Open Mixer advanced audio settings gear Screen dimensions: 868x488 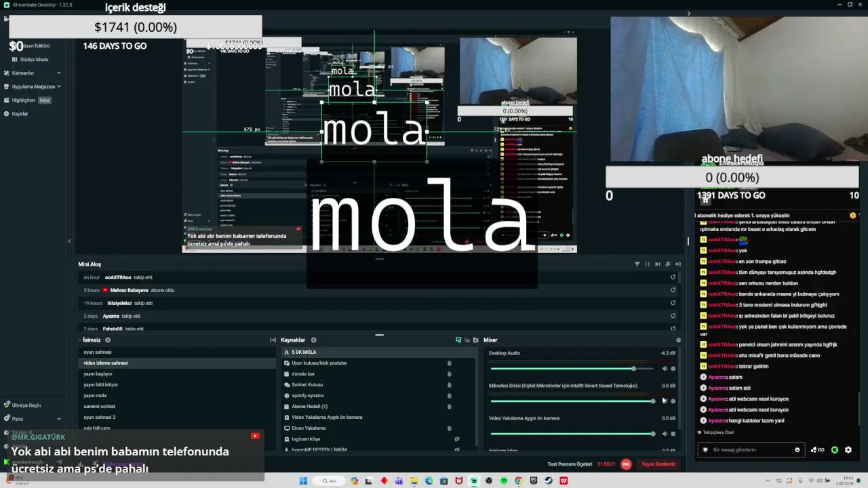click(678, 340)
